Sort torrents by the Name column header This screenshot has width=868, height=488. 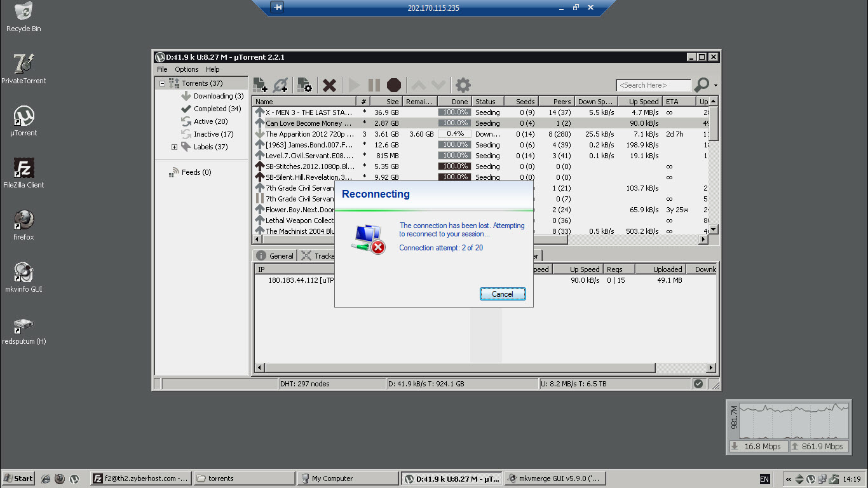click(x=304, y=102)
